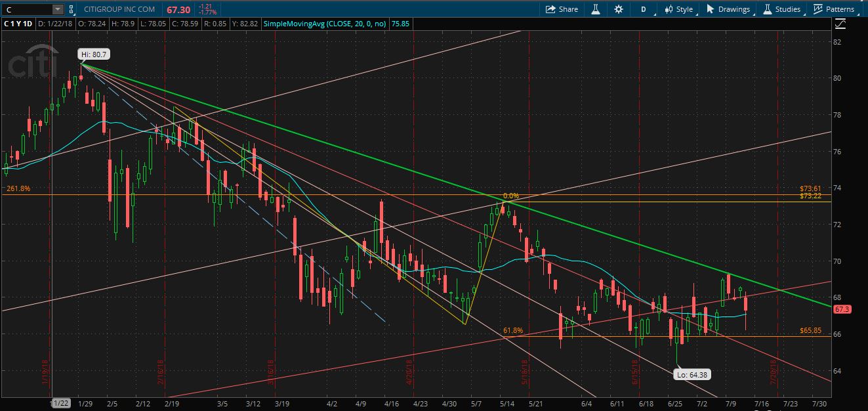Click the chart line icon above price axis
Screen dimensions: 868x411
click(x=840, y=25)
